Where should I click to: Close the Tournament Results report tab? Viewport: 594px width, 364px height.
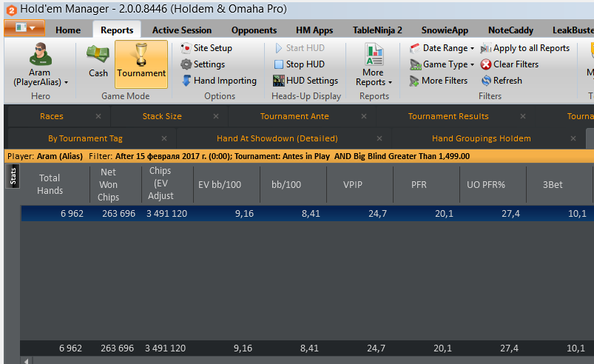click(x=523, y=116)
